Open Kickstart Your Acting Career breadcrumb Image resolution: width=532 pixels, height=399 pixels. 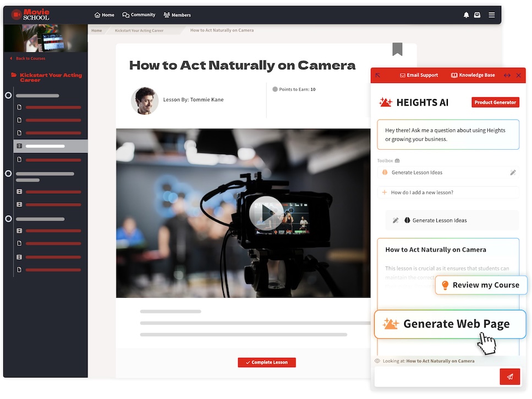point(139,30)
